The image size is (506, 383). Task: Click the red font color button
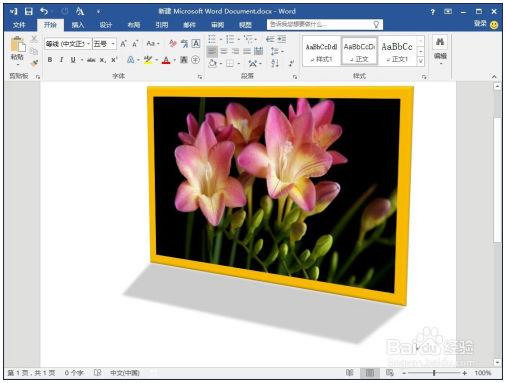[166, 60]
